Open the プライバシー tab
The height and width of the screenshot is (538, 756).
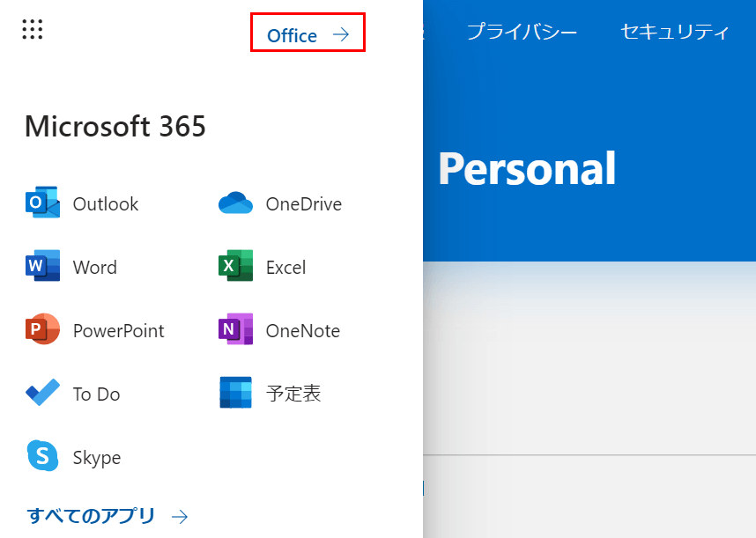point(522,32)
